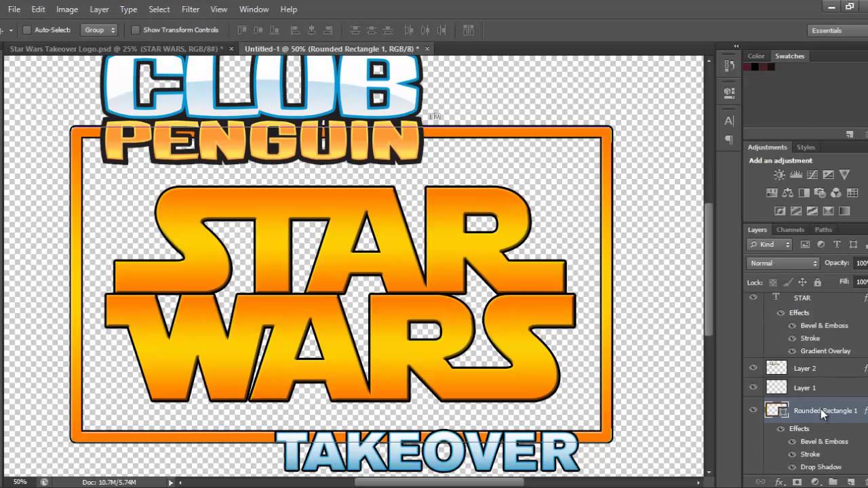Add a Channel Mixer adjustment
This screenshot has height=488, width=868.
836,193
